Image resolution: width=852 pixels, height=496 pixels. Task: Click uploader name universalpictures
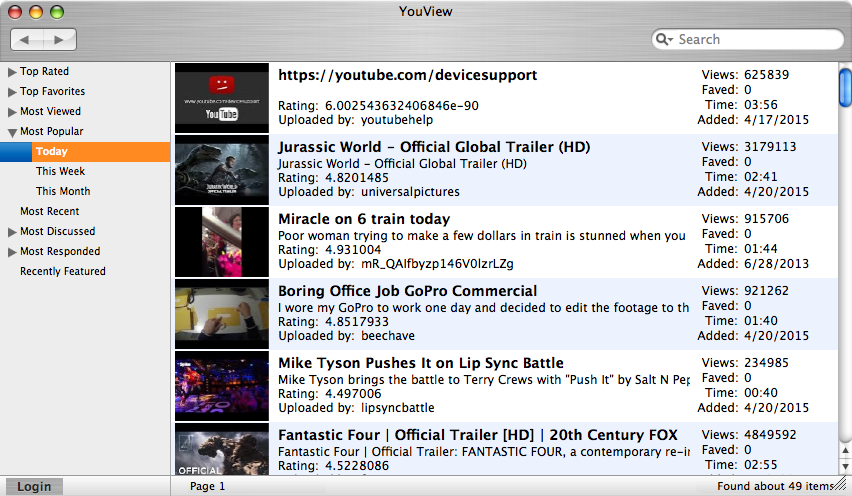coord(410,192)
